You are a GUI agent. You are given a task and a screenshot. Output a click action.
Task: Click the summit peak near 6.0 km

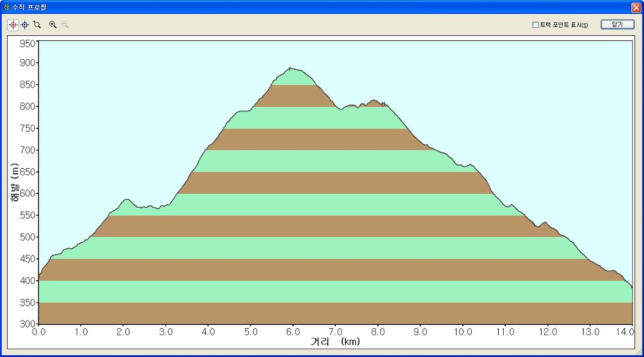tap(290, 68)
